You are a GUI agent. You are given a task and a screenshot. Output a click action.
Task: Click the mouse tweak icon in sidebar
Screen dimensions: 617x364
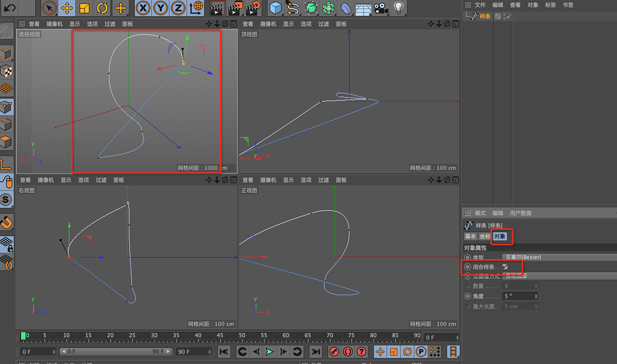coord(6,182)
